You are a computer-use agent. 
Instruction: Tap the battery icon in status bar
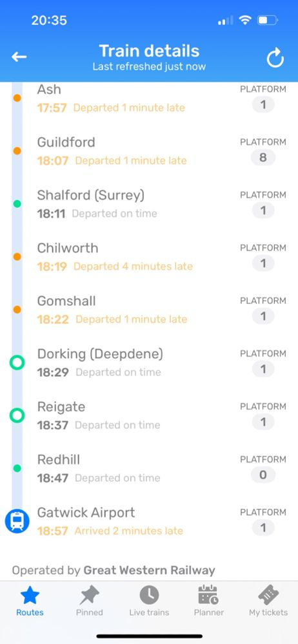pyautogui.click(x=268, y=20)
